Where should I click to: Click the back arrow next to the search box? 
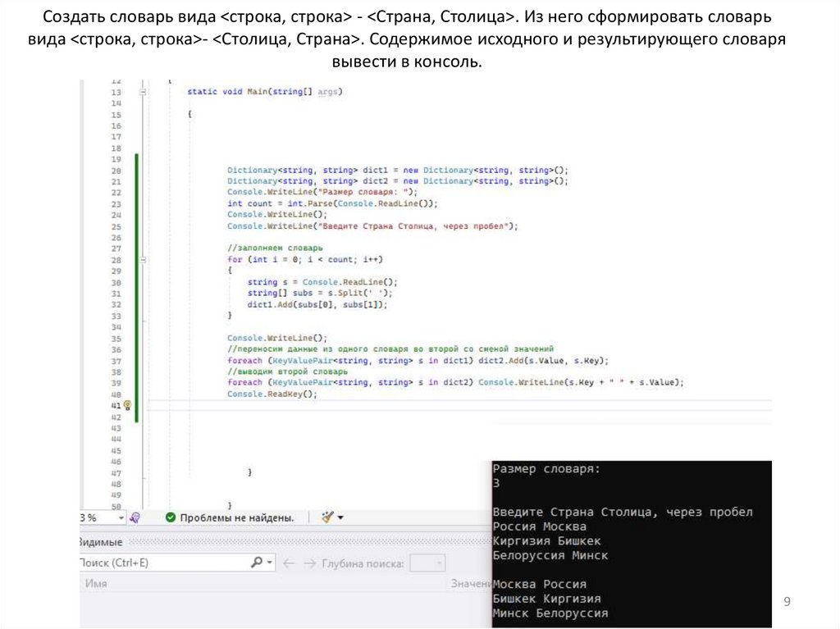(288, 563)
